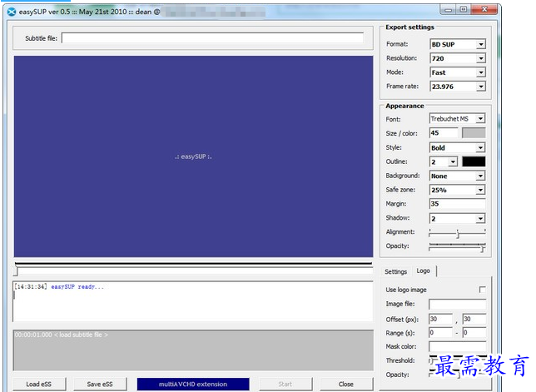Choose a font from Trebuchet MS dropdown
Viewport: 536px width, 392px height.
pyautogui.click(x=457, y=119)
